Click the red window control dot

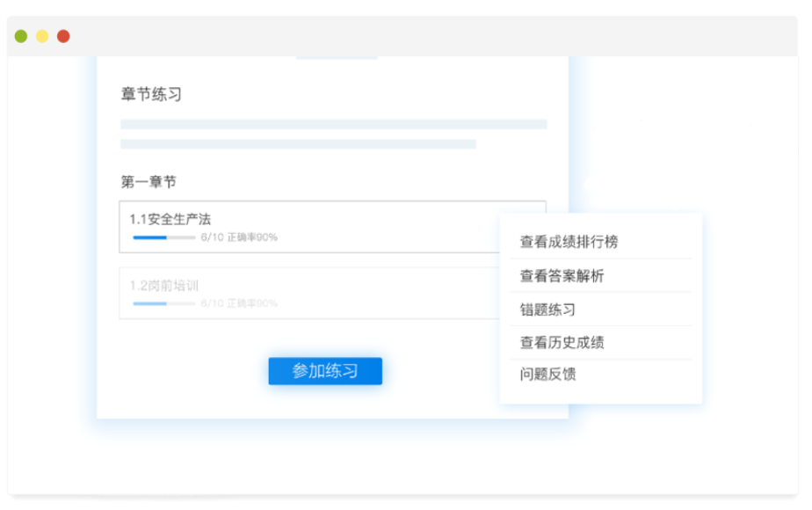coord(63,36)
